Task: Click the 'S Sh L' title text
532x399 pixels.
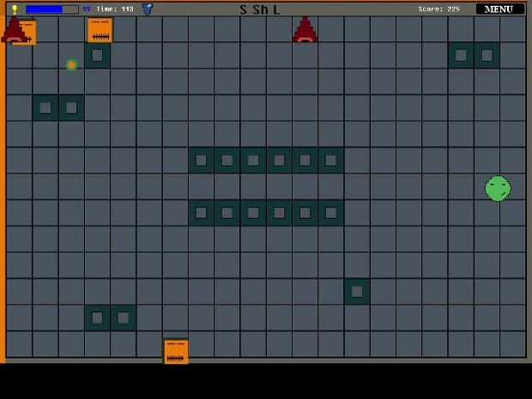Action: coord(259,10)
